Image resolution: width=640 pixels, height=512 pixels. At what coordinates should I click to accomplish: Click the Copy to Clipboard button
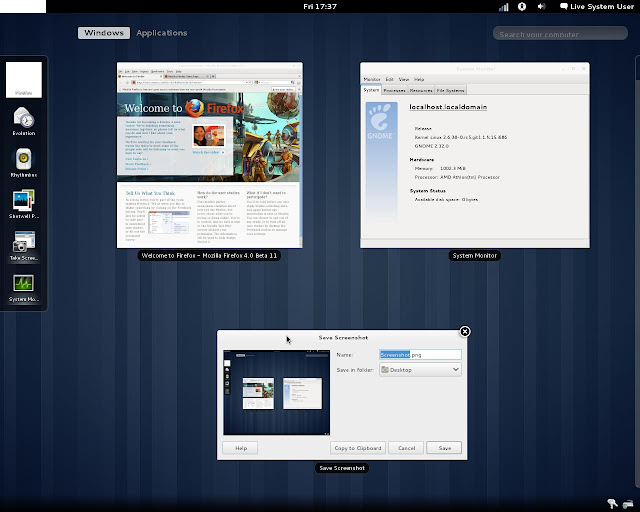357,448
